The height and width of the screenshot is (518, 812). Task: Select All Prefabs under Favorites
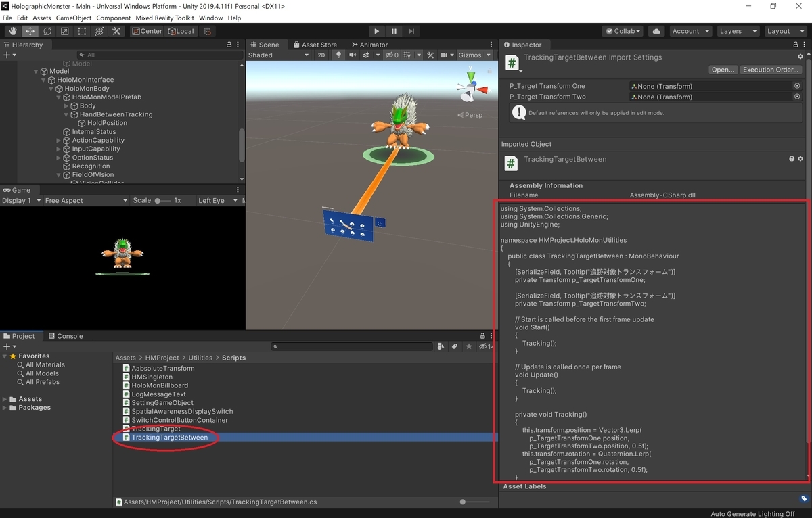[42, 382]
